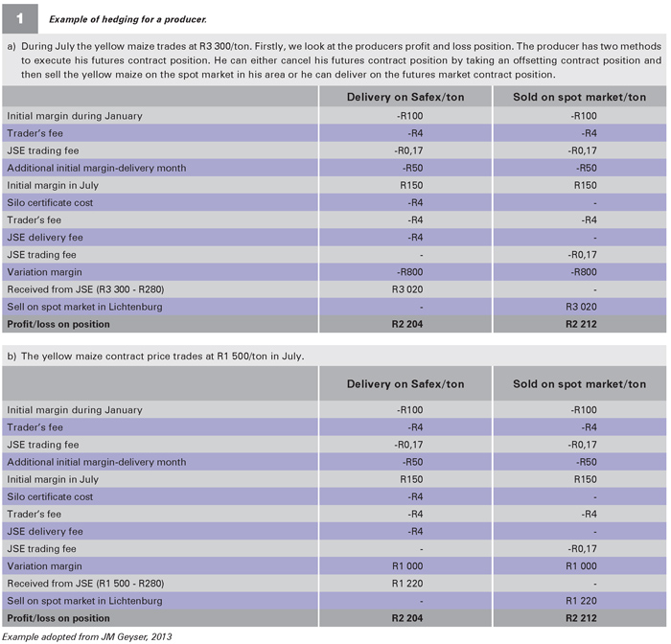Click 'Delivery on Safex/ton' header in table a
671x644 pixels.
(405, 97)
